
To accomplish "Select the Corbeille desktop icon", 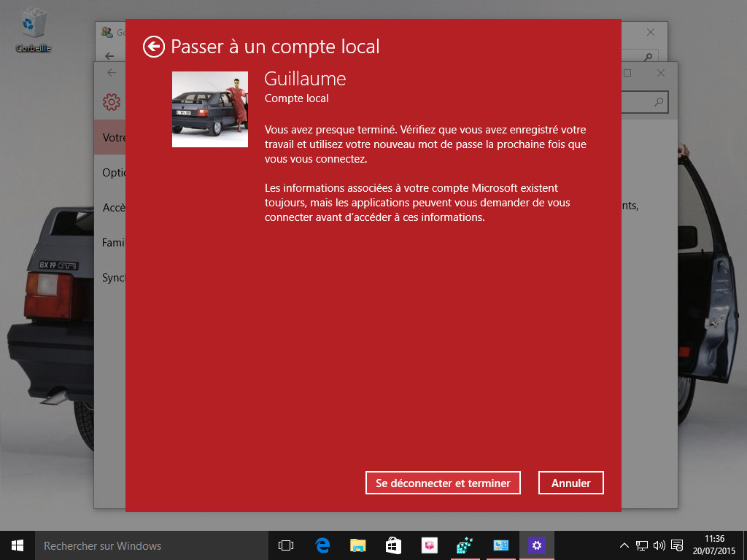I will point(33,30).
